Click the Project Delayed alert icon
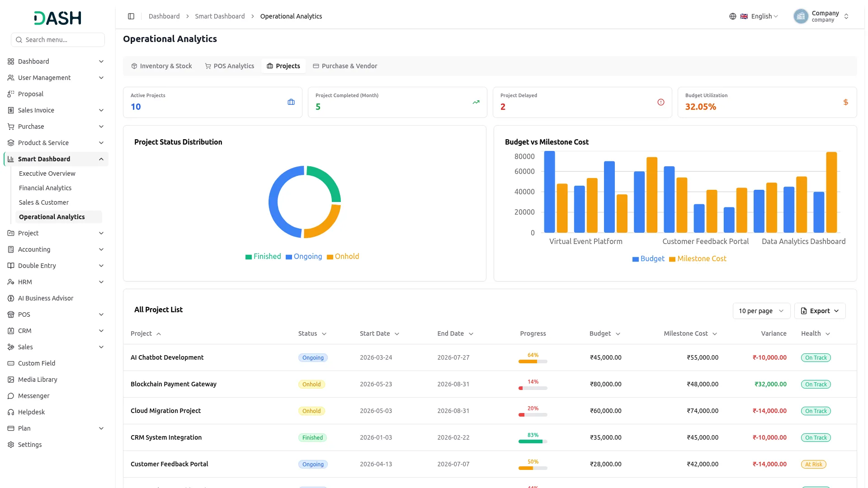The height and width of the screenshot is (488, 868). pyautogui.click(x=661, y=102)
